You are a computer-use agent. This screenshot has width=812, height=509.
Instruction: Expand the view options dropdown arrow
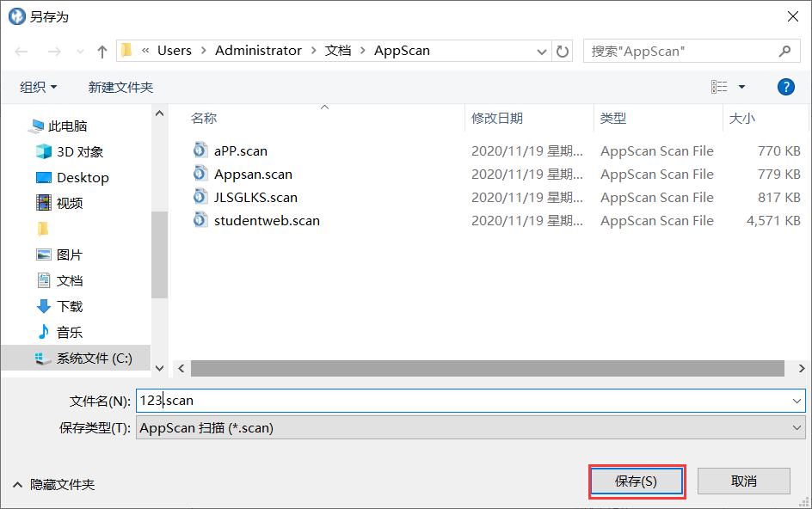pos(741,87)
